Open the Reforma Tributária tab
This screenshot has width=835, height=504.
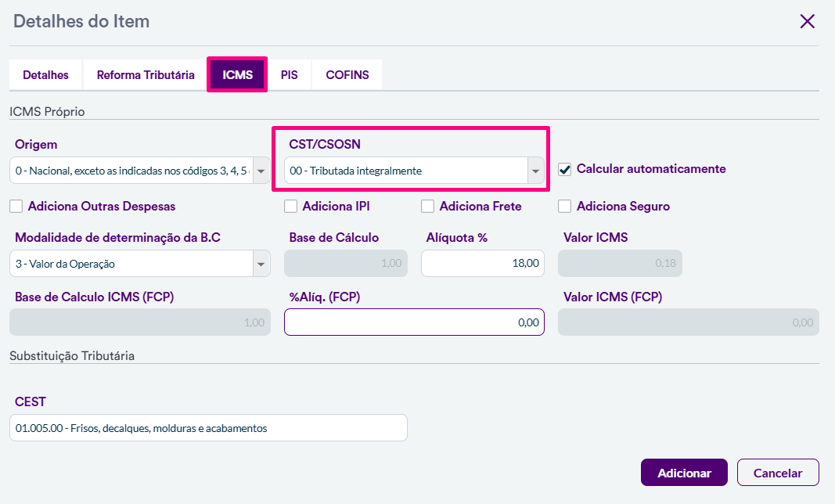click(146, 75)
